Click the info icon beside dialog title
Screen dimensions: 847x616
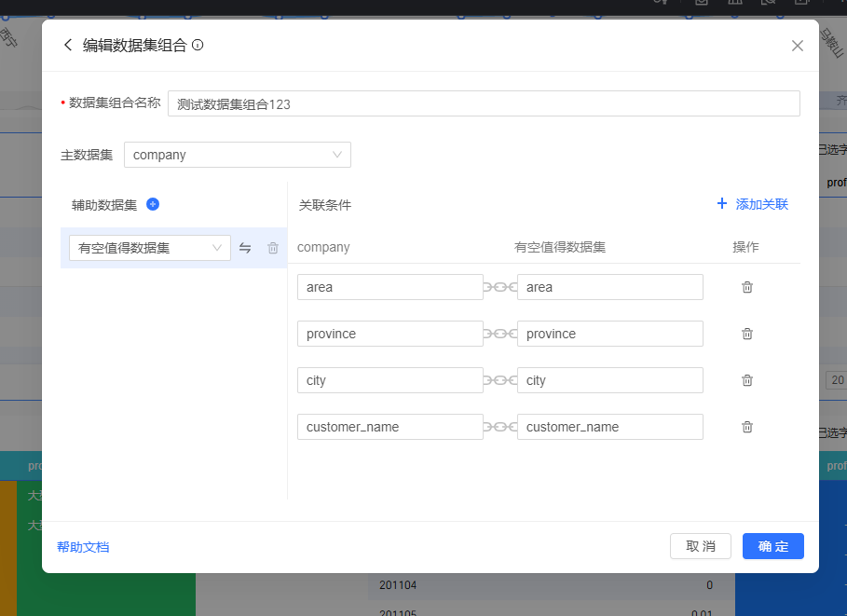coord(198,45)
